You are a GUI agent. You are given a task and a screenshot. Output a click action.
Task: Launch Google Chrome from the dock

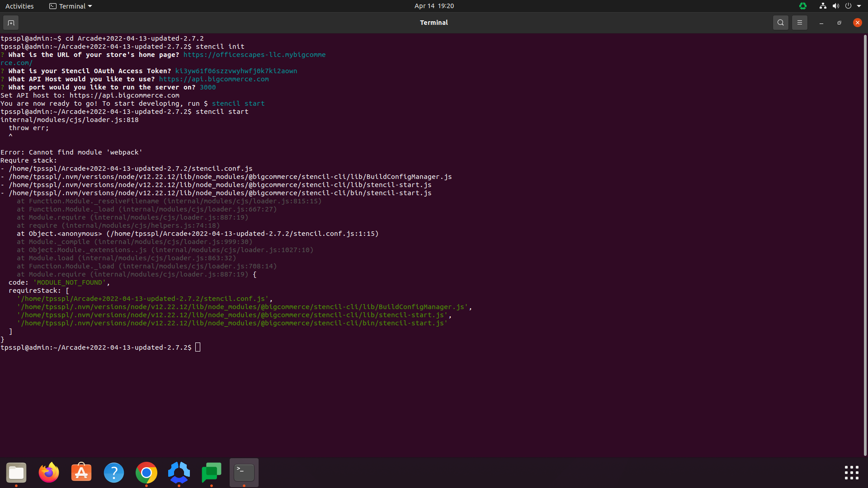[x=146, y=473]
